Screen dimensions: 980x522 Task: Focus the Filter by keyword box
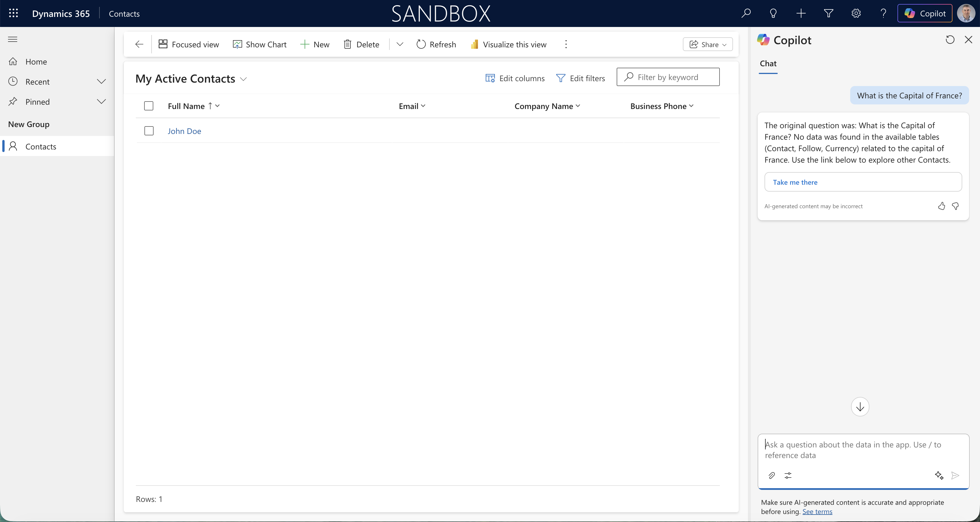[x=668, y=77]
